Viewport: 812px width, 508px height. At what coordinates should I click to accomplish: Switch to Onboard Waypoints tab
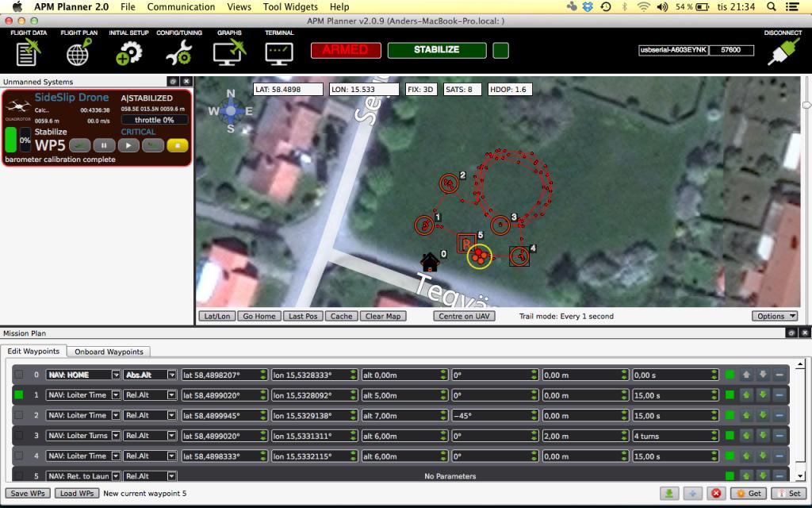(x=109, y=352)
